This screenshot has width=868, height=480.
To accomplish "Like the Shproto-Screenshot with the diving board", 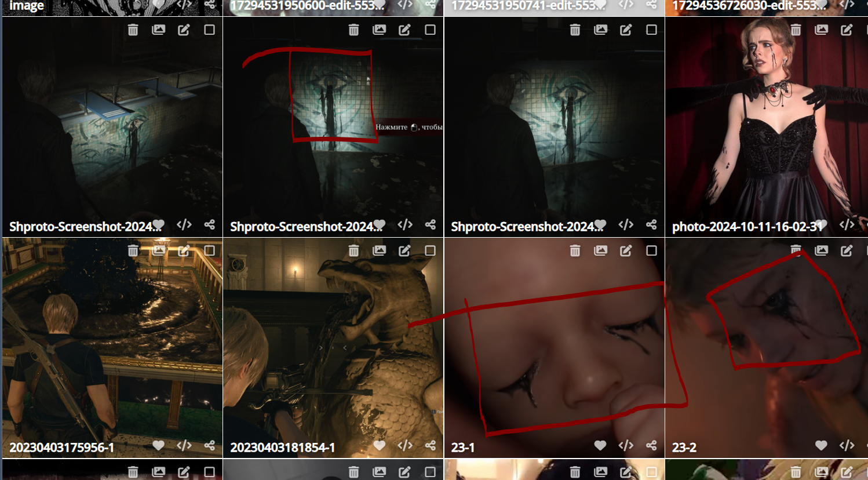I will (158, 224).
